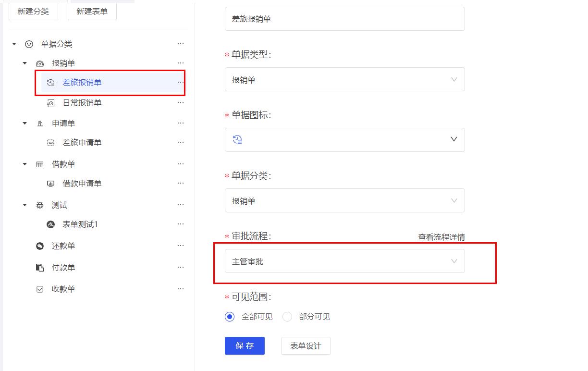Click the 查看流程详情 link
This screenshot has width=588, height=371.
pyautogui.click(x=441, y=237)
